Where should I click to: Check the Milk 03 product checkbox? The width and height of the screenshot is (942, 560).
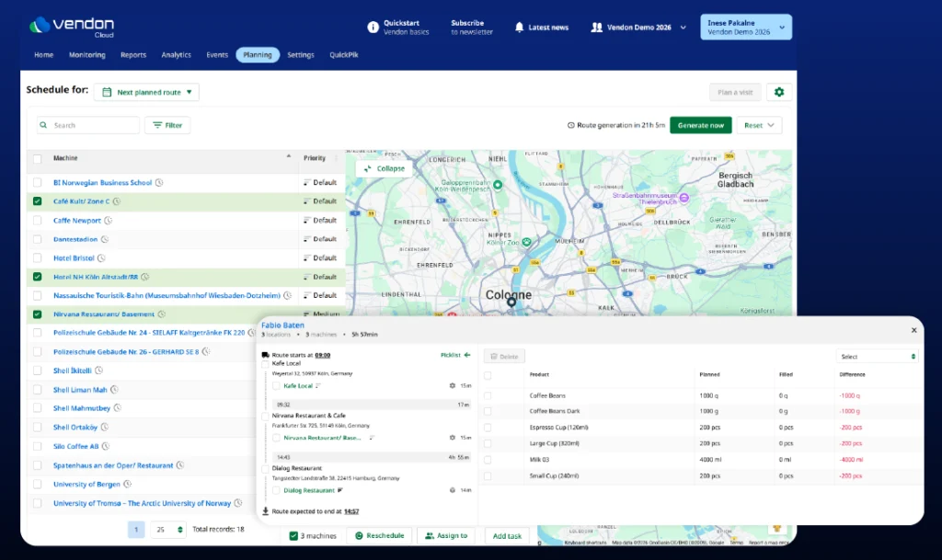point(488,460)
